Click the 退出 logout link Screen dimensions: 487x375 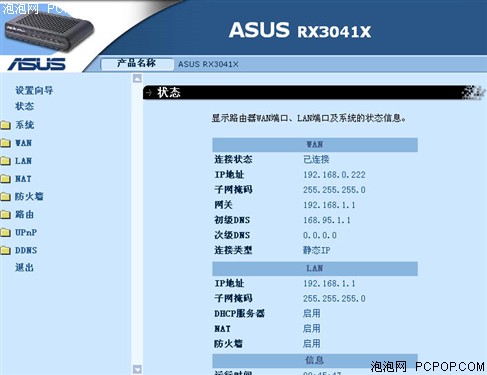click(x=24, y=267)
